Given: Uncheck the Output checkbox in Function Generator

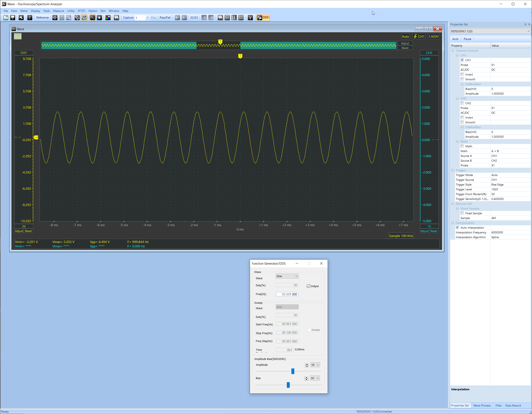Looking at the screenshot, I should pos(308,286).
